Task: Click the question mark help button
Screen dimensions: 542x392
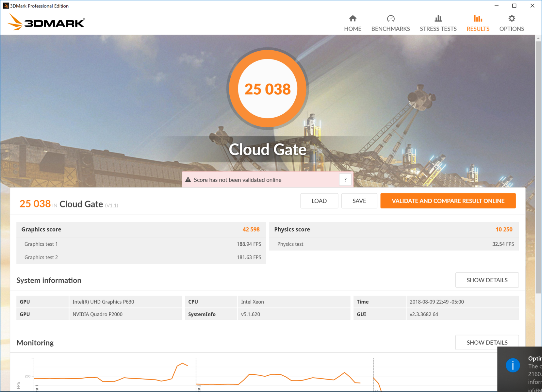Action: click(x=345, y=180)
